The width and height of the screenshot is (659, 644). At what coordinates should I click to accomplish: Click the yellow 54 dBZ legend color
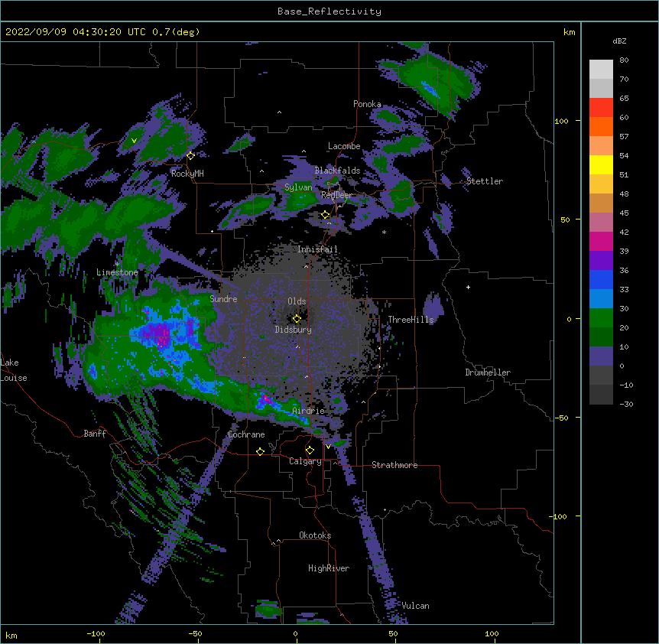point(601,164)
